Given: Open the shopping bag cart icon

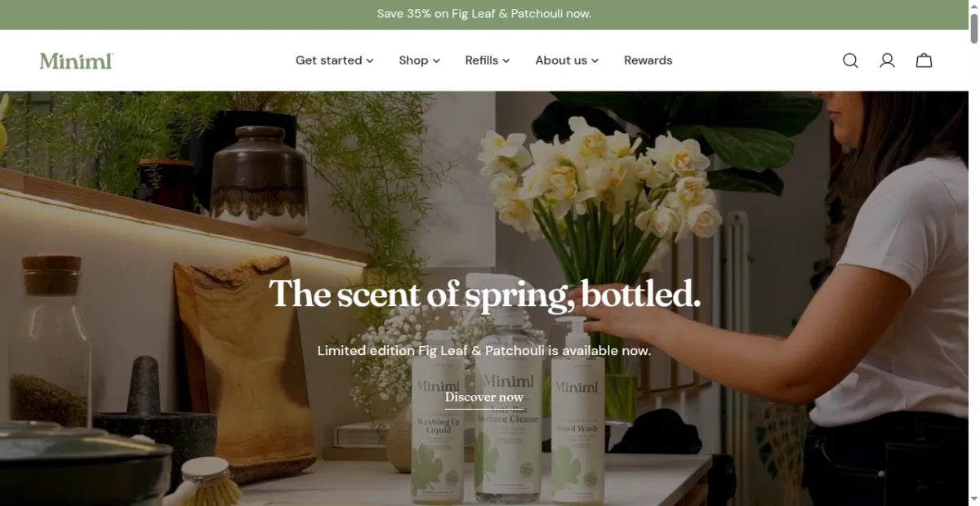Looking at the screenshot, I should (x=924, y=60).
